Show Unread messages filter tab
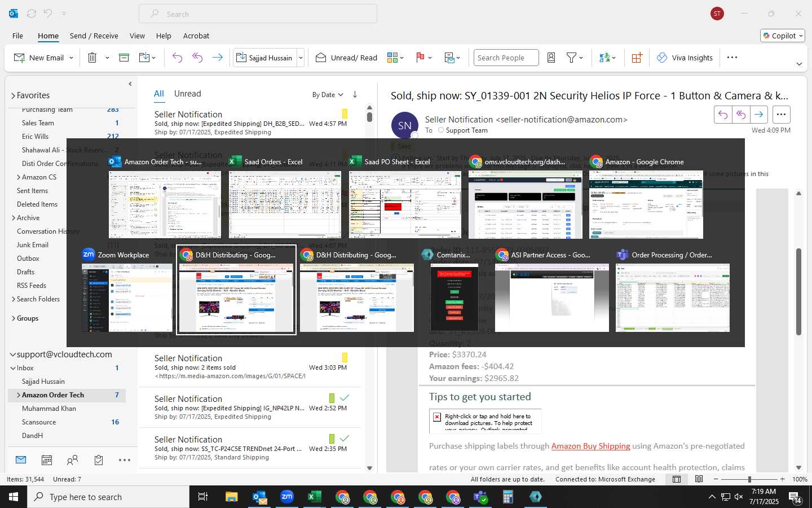This screenshot has height=508, width=812. [187, 94]
